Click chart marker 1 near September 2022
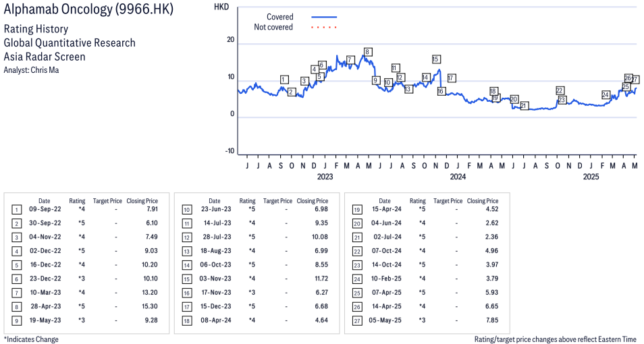Screen dimensions: 644x344 tap(284, 80)
